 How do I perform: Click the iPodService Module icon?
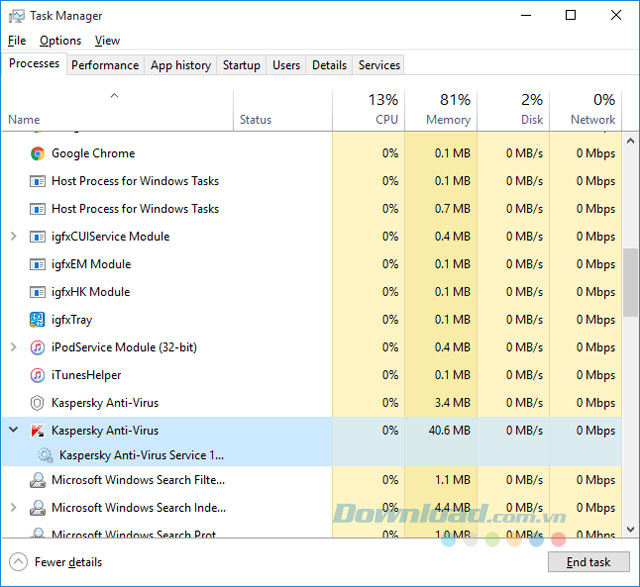(37, 347)
